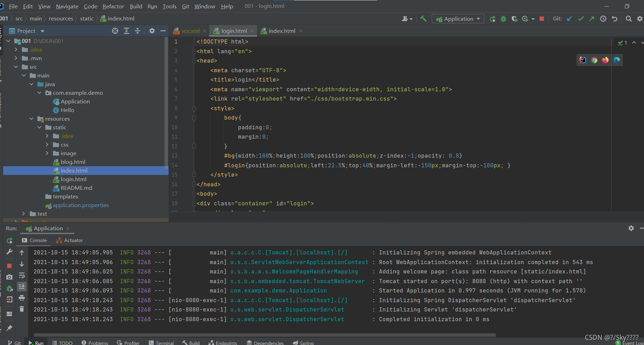Open the Refactor menu

pos(113,6)
